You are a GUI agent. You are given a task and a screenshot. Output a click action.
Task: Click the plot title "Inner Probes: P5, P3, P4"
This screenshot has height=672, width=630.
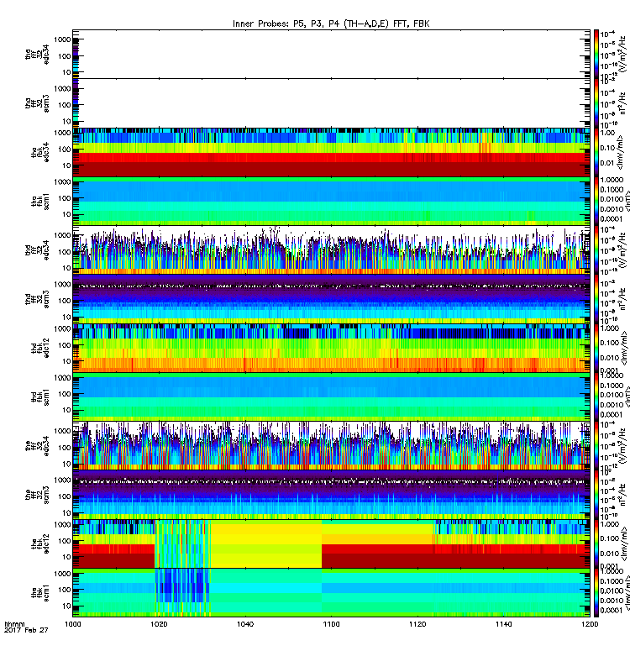point(287,24)
